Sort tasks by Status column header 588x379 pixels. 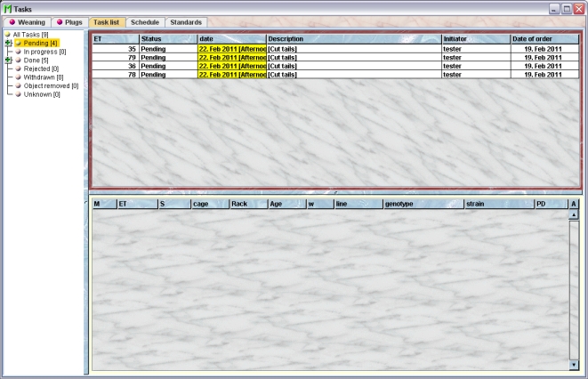tap(167, 39)
